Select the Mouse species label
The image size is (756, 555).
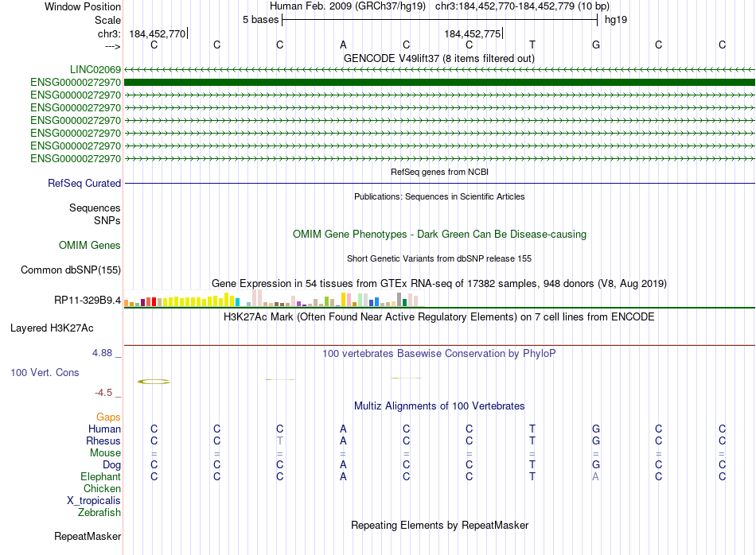[105, 453]
